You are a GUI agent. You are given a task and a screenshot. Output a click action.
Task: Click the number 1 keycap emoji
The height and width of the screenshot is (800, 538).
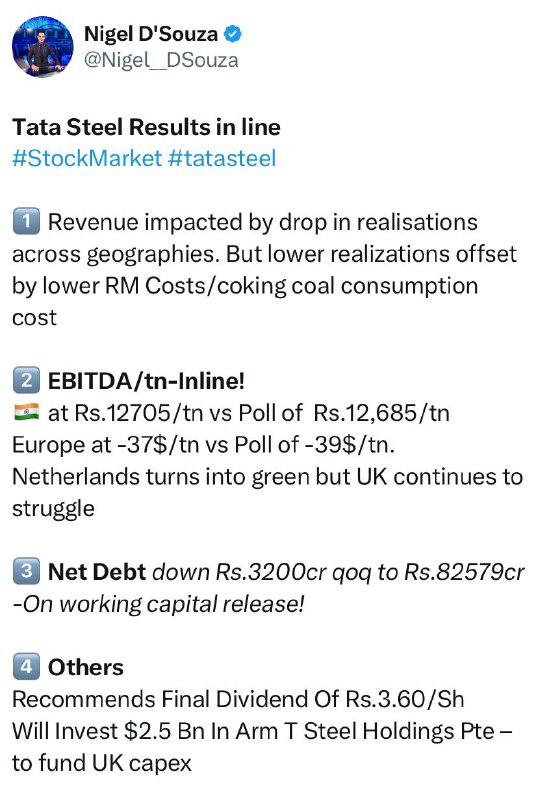26,222
